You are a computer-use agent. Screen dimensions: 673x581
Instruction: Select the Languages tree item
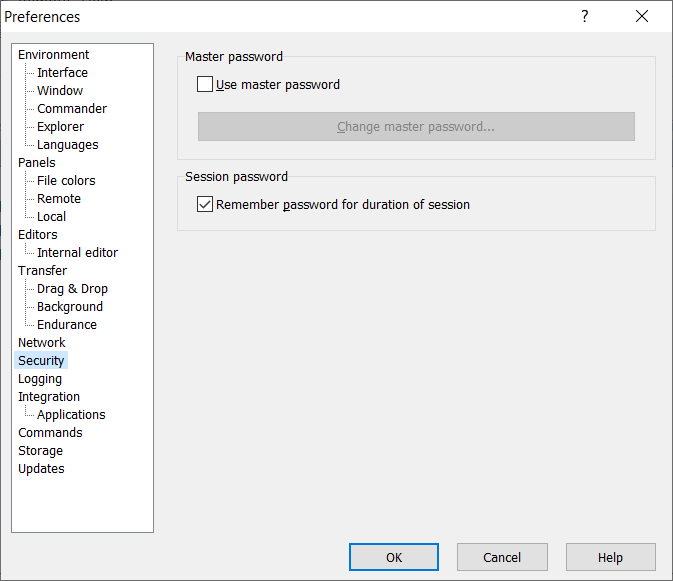(68, 145)
